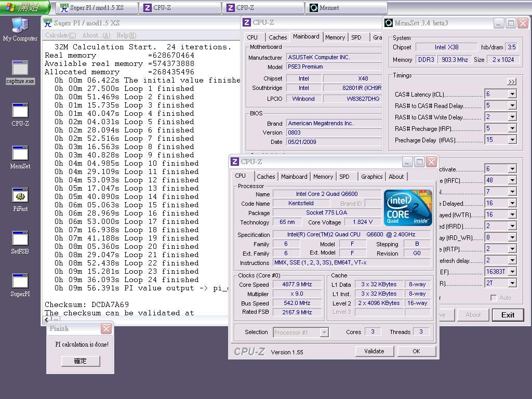The width and height of the screenshot is (532, 399).
Task: Click MemSet title bar icon
Action: tap(389, 23)
